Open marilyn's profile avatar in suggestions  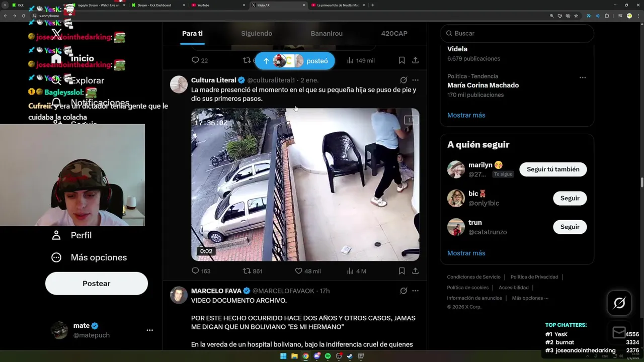pos(456,169)
